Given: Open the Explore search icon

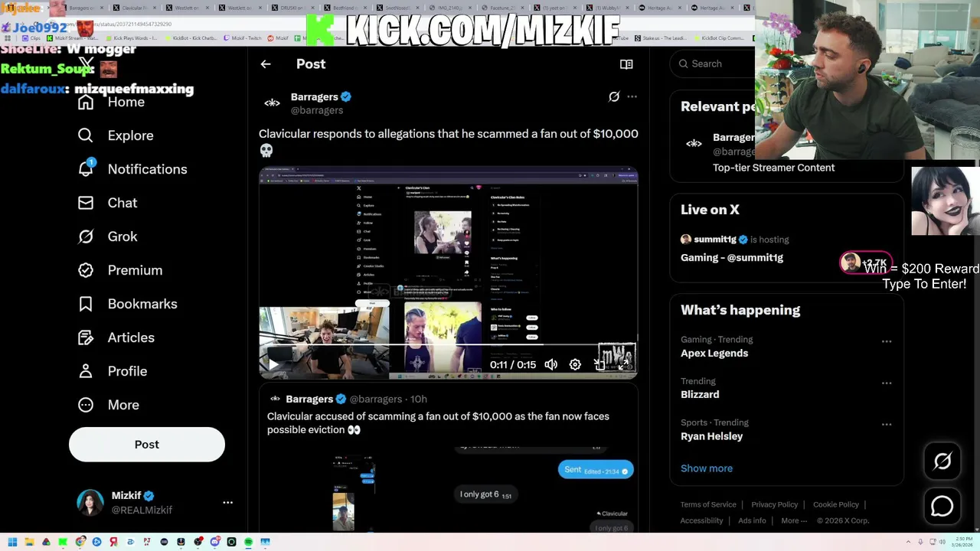Looking at the screenshot, I should [x=86, y=135].
